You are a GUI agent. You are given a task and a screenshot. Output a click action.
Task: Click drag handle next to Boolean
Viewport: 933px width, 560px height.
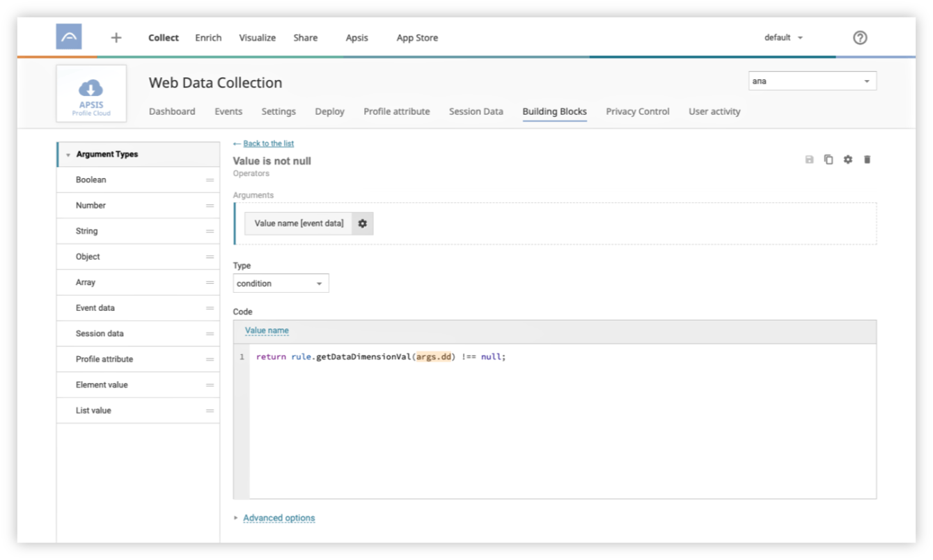(x=210, y=180)
